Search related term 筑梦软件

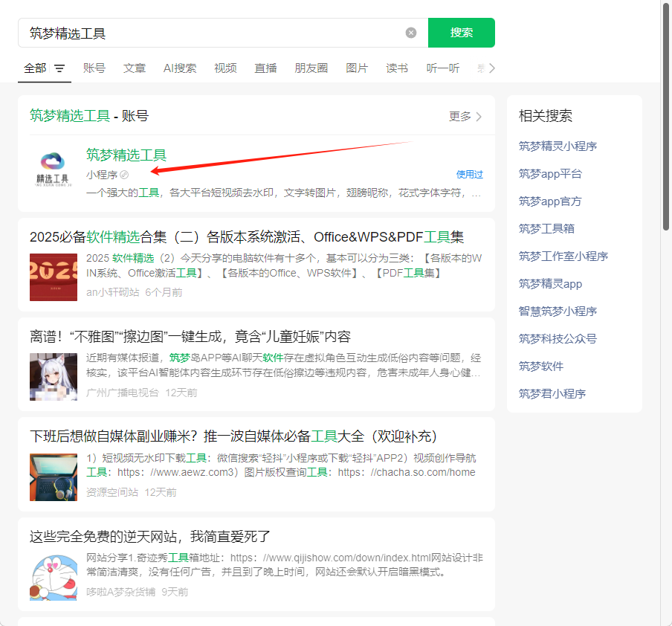541,367
